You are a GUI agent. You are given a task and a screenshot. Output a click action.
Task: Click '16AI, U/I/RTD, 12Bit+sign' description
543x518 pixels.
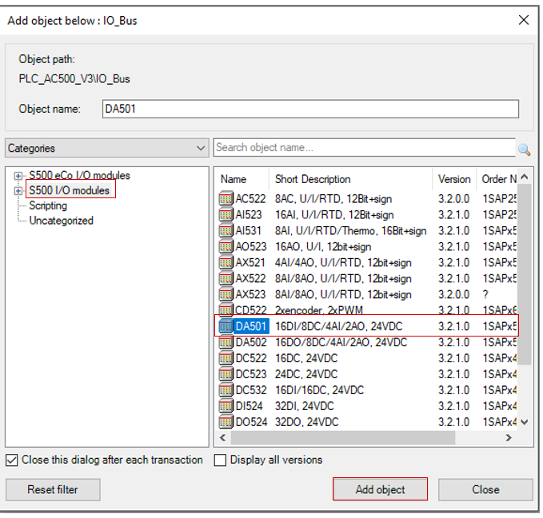(x=335, y=215)
